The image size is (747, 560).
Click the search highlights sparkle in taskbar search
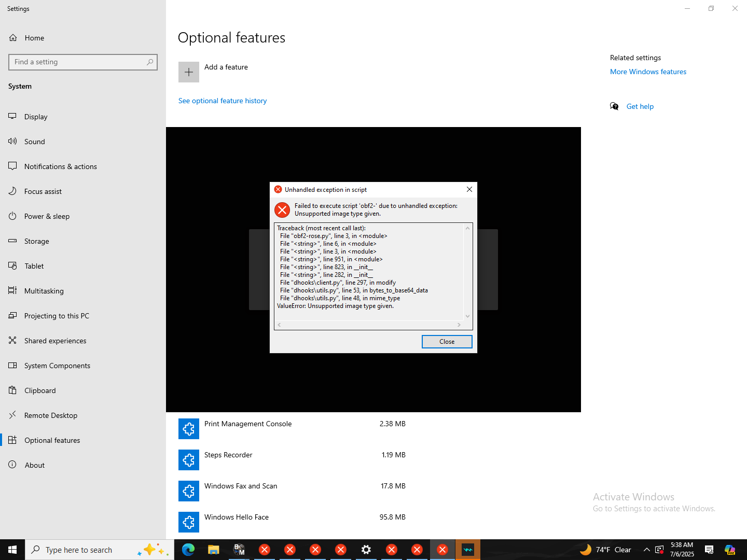pyautogui.click(x=153, y=550)
